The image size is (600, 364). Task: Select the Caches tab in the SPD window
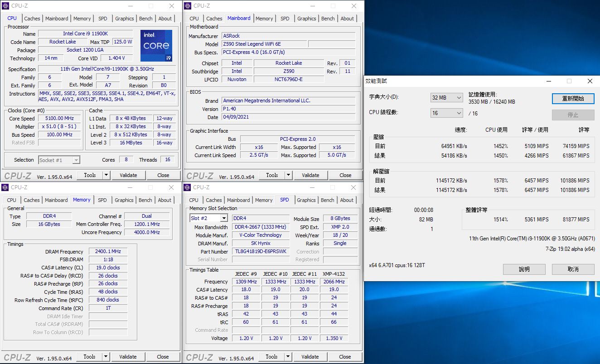click(214, 200)
